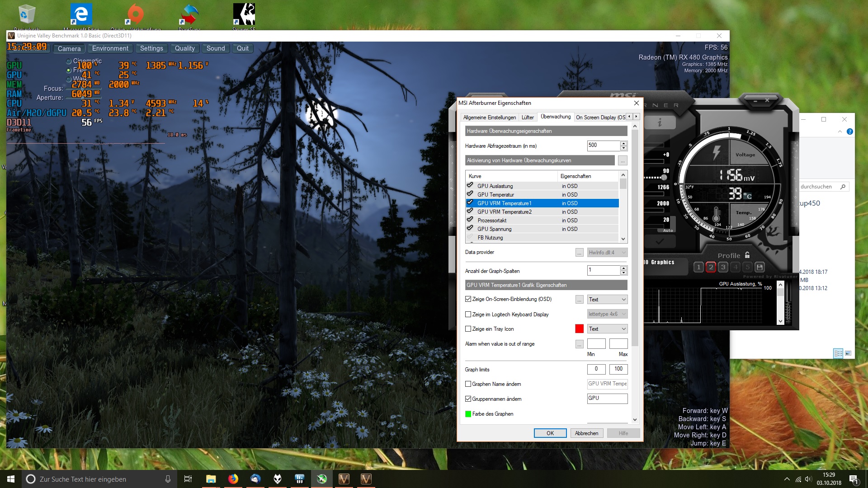
Task: Enable Zeige ein Tray Icon checkbox
Action: tap(468, 329)
